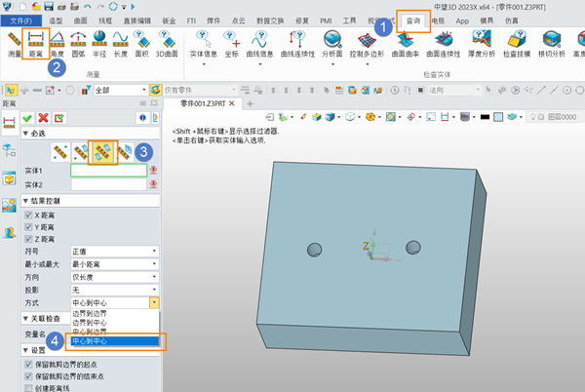
Task: Click the apply-and-repeat checkmark icon
Action: tap(59, 118)
